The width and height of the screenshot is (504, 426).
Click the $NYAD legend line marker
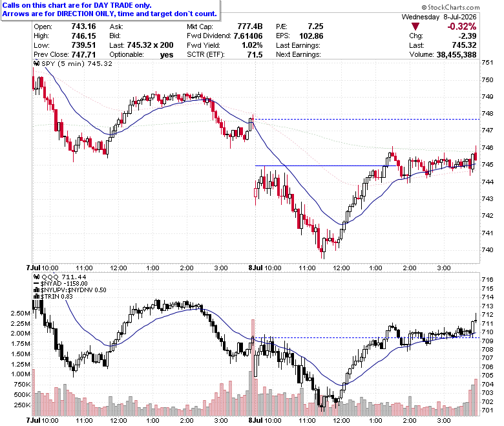click(36, 284)
